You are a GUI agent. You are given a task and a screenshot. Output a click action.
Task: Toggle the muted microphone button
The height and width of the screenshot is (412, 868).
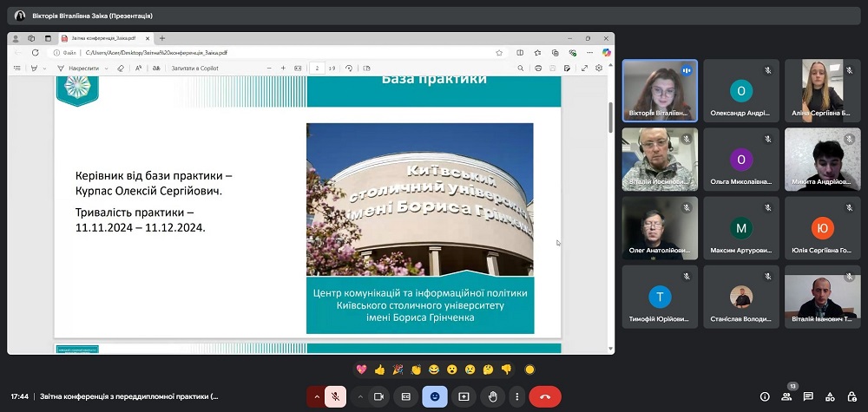(x=335, y=396)
